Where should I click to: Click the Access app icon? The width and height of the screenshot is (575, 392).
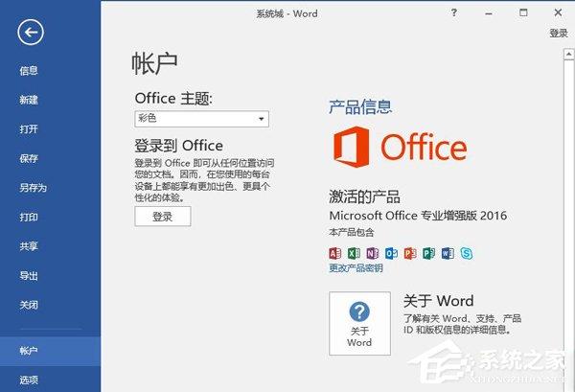(x=334, y=253)
